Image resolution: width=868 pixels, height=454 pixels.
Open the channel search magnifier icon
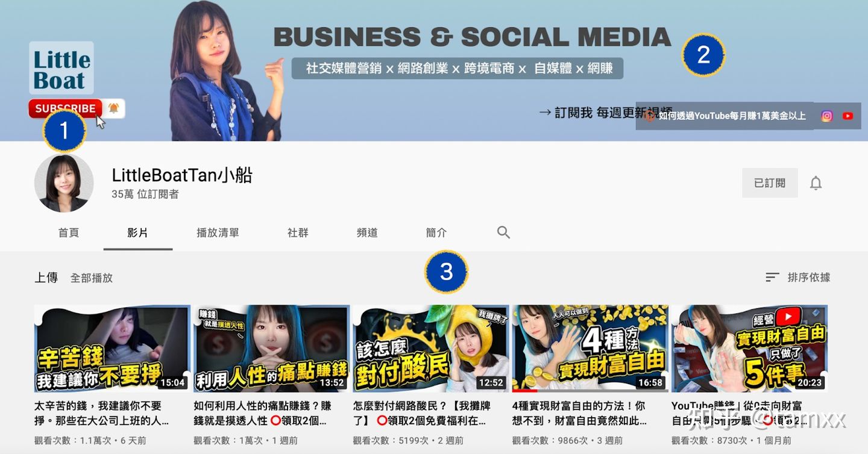(x=503, y=231)
